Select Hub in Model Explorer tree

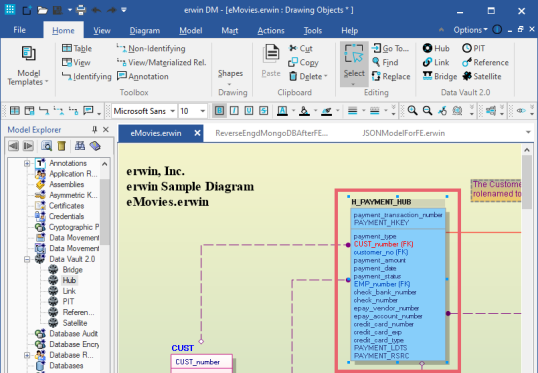pos(69,280)
